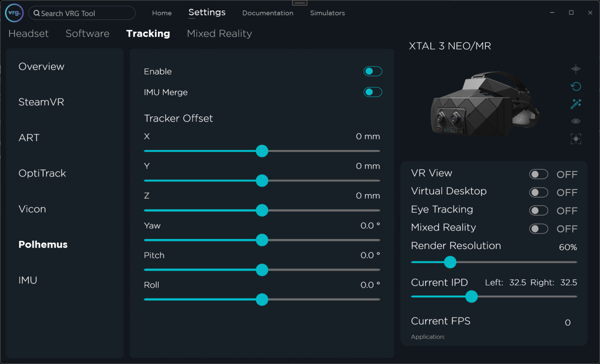
Task: Click the X offset value 0 mm
Action: [x=368, y=136]
